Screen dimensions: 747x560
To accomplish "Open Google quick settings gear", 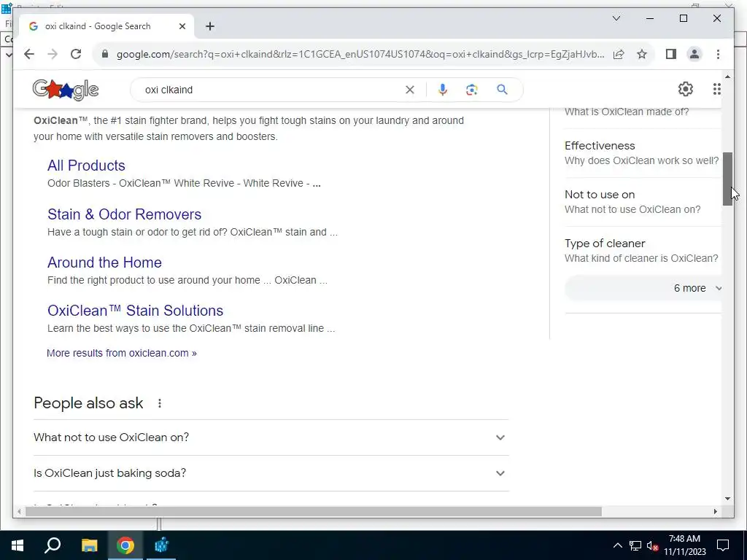I will [686, 89].
